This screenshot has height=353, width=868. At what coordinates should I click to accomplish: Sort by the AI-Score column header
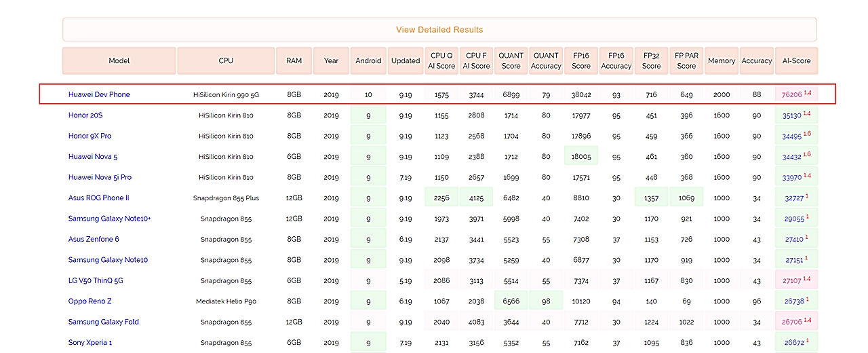point(796,60)
